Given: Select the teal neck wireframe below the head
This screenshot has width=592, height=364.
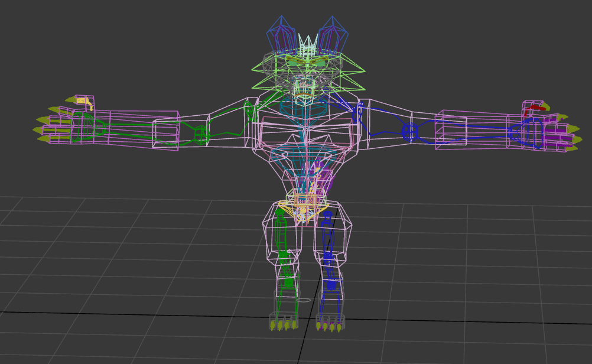Looking at the screenshot, I should coord(305,110).
